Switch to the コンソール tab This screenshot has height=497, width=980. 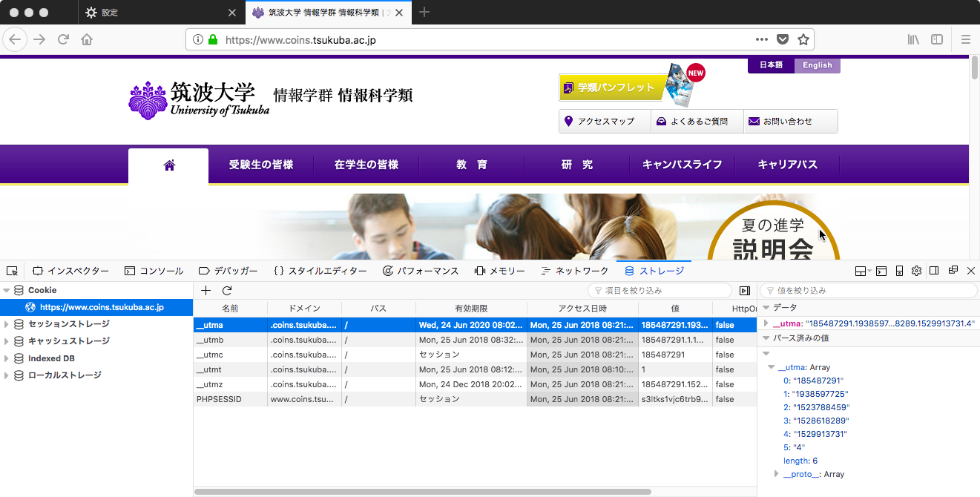pos(154,271)
